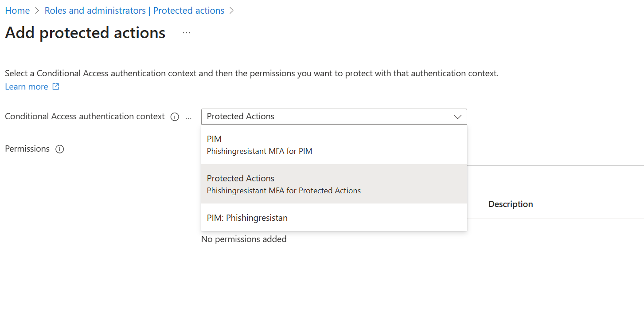
Task: Open the Learn more link
Action: pyautogui.click(x=27, y=87)
